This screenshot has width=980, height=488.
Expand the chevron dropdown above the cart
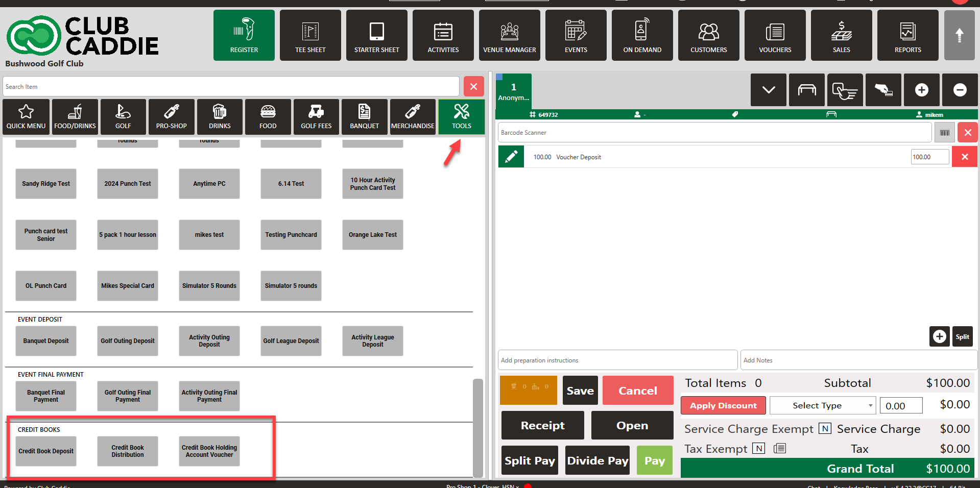768,90
